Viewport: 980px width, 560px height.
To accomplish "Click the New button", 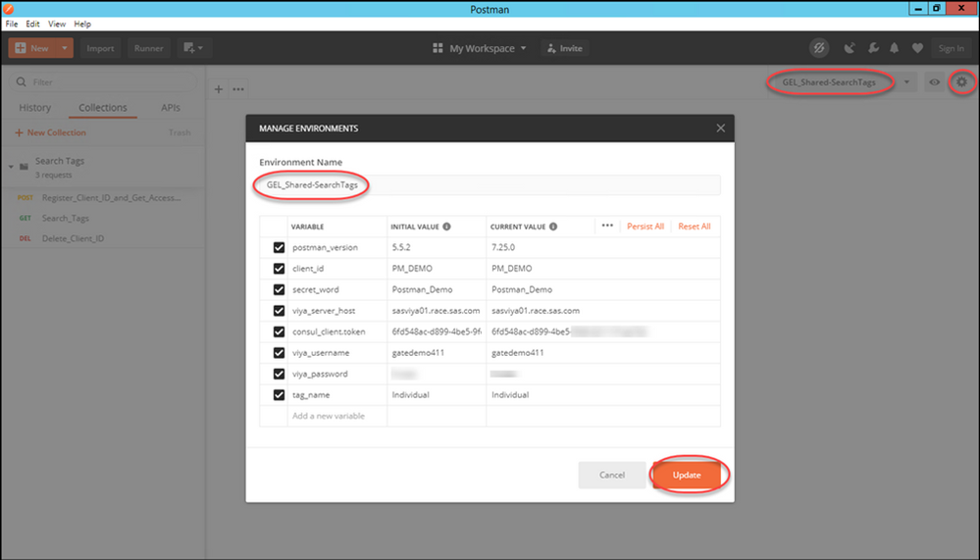I will pyautogui.click(x=32, y=48).
